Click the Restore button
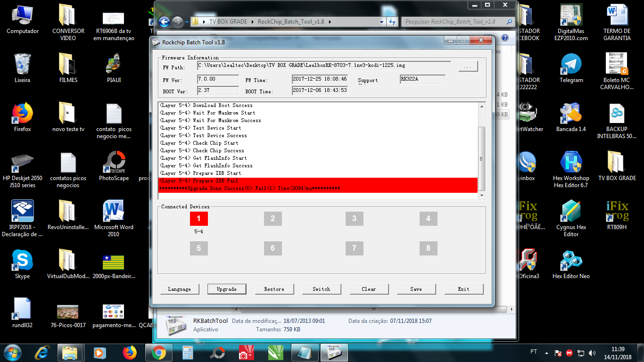644x362 pixels. (x=274, y=289)
